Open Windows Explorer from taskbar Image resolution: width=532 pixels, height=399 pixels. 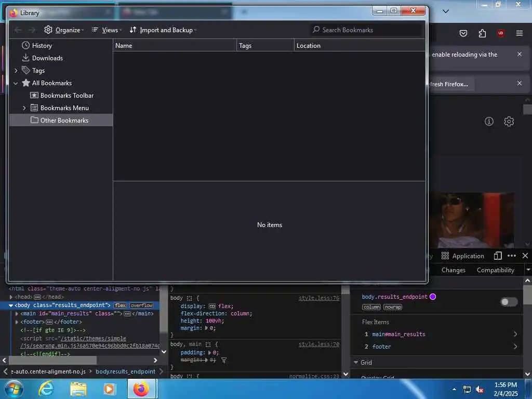pyautogui.click(x=78, y=389)
